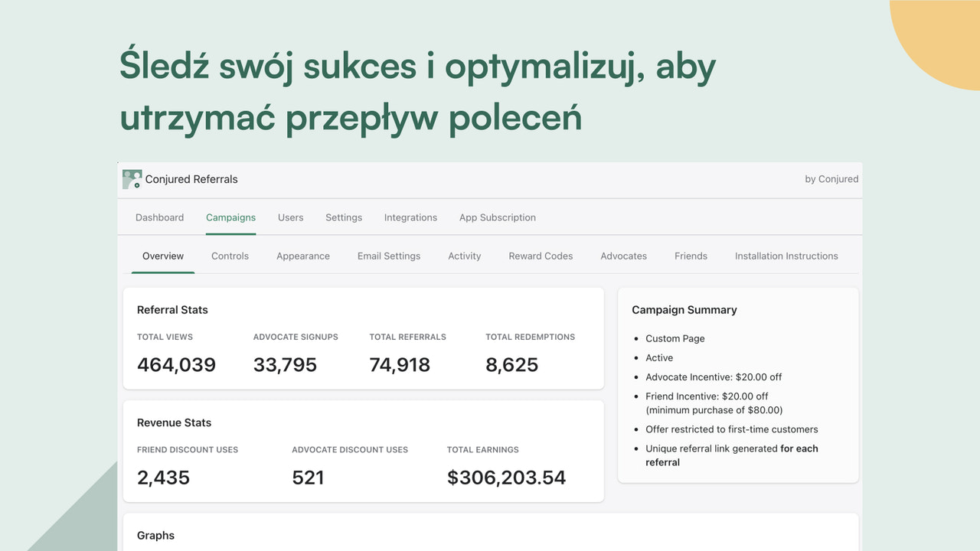Screen dimensions: 980x551
Task: Open the Friends sub-tab
Action: [691, 256]
